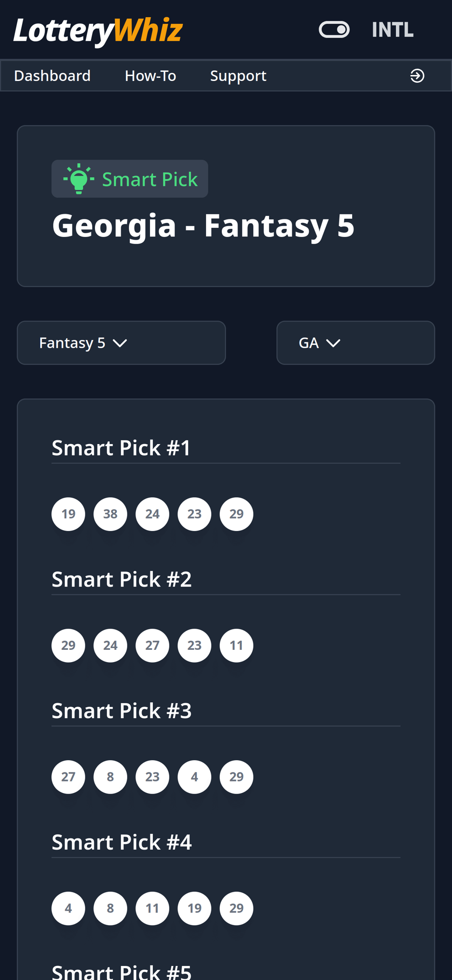452x980 pixels.
Task: Click the INTL label text
Action: [392, 30]
